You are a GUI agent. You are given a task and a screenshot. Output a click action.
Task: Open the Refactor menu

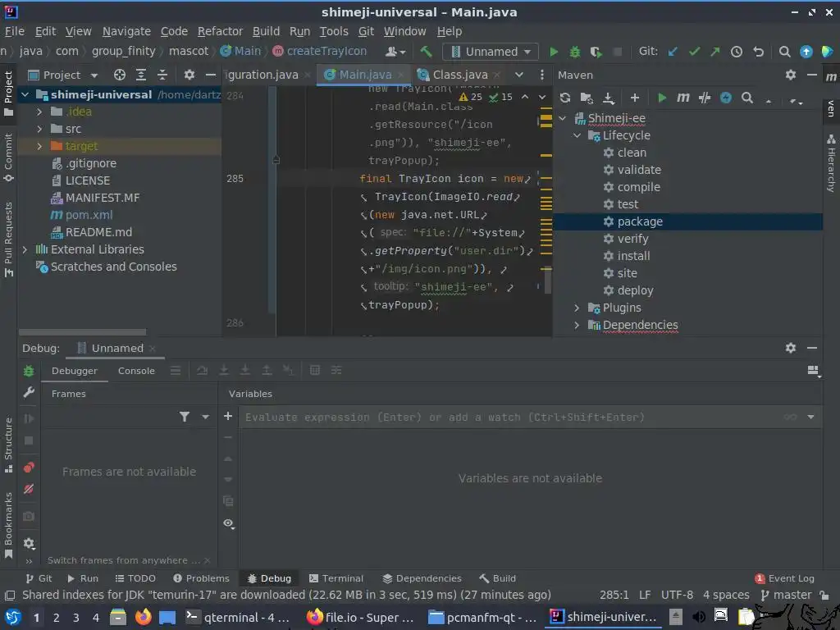click(x=220, y=32)
